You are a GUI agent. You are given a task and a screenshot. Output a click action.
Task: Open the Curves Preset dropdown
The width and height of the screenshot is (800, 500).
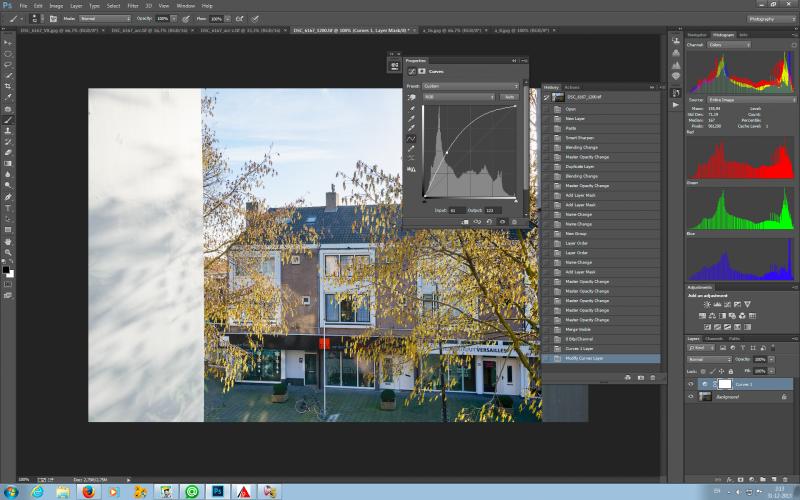[470, 86]
